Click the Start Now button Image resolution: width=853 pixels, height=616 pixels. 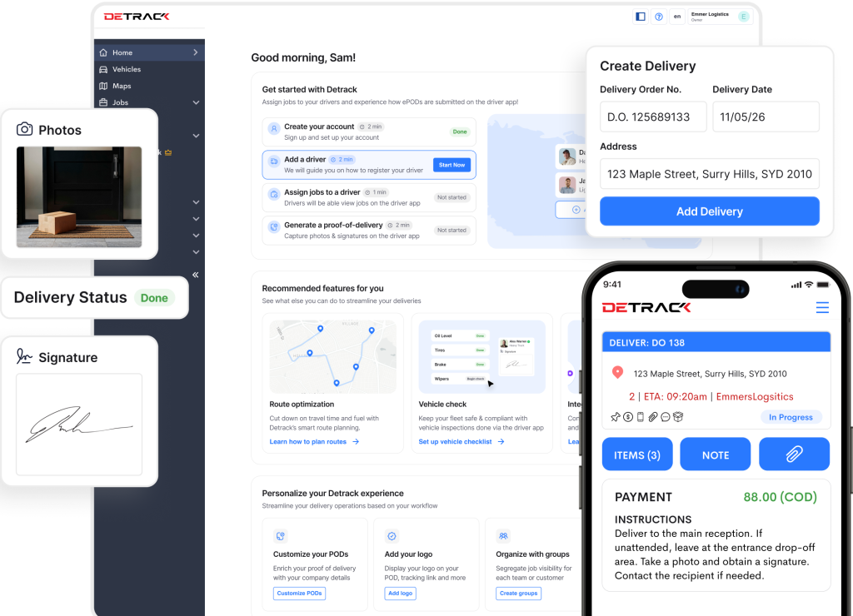452,165
